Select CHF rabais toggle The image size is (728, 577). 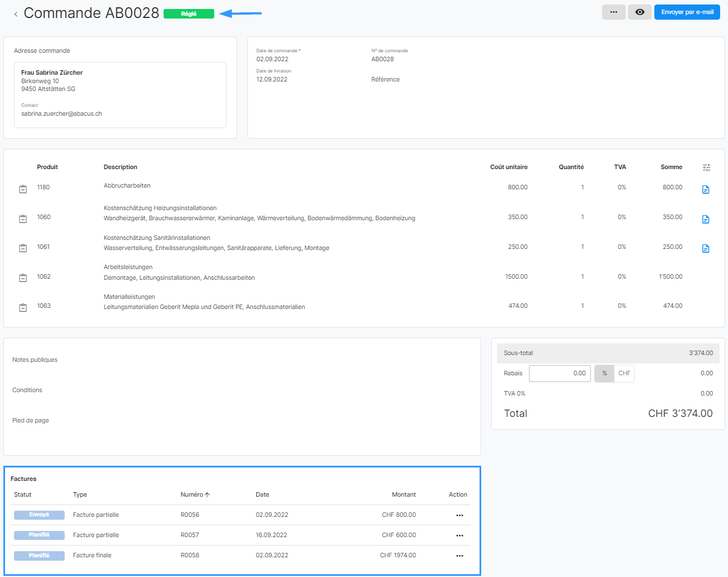click(624, 374)
